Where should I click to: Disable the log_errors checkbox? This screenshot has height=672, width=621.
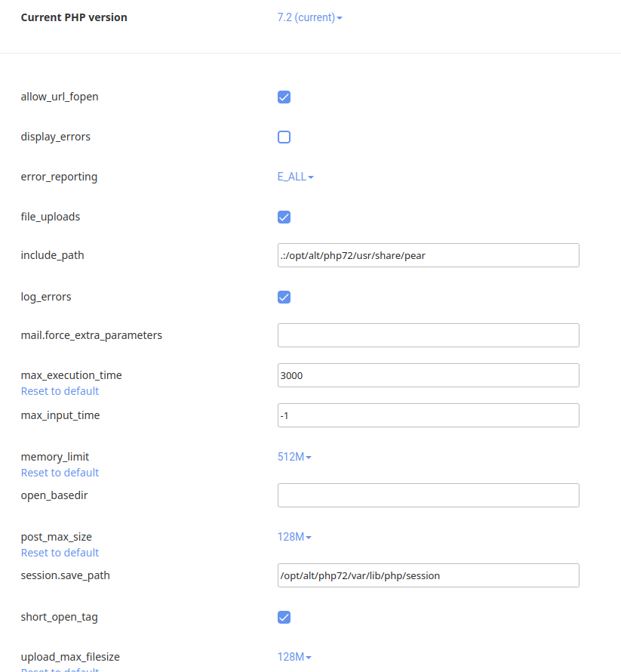coord(284,297)
